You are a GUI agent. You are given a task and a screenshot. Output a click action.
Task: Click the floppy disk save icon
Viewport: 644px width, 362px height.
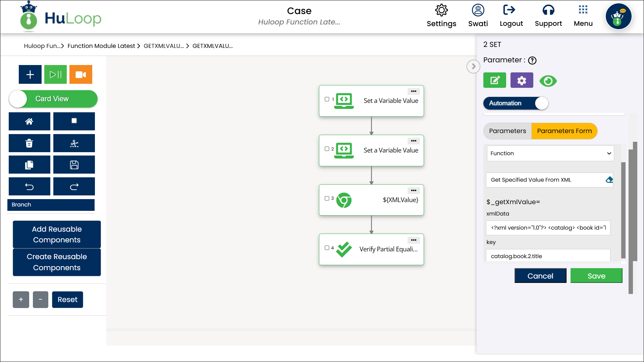coord(74,165)
